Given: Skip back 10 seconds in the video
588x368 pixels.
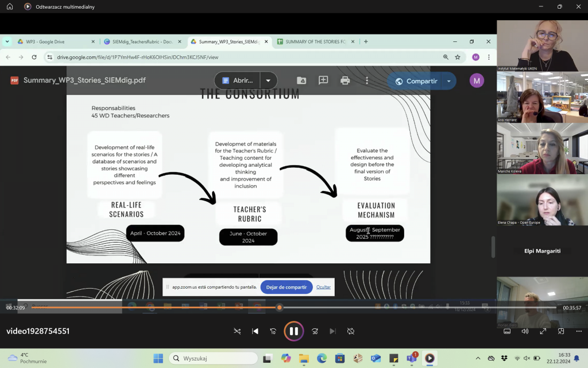Looking at the screenshot, I should click(273, 331).
